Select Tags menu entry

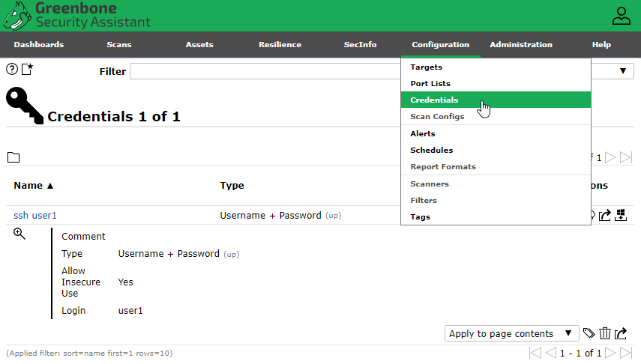[x=496, y=217]
